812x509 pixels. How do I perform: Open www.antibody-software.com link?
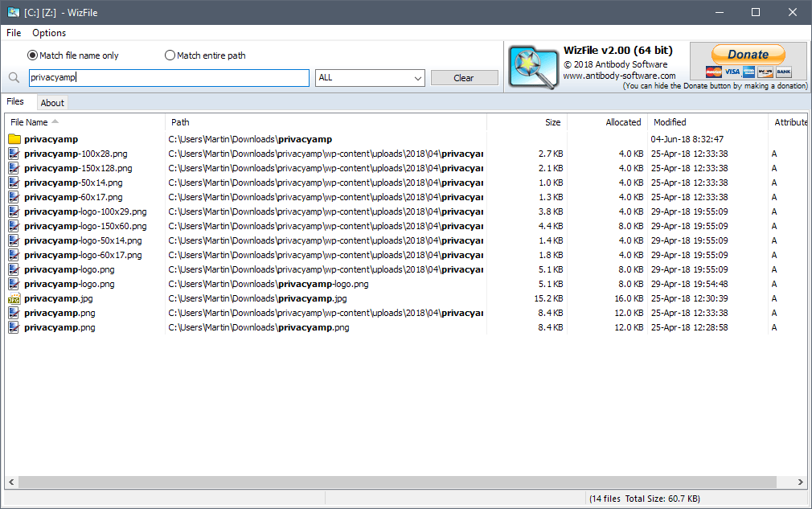point(619,76)
